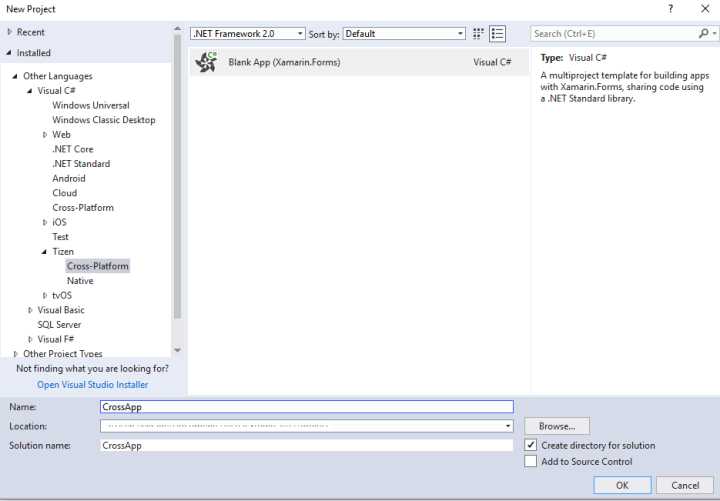Image resolution: width=720 pixels, height=501 pixels.
Task: Enable Add to Source Control checkbox
Action: click(x=530, y=461)
